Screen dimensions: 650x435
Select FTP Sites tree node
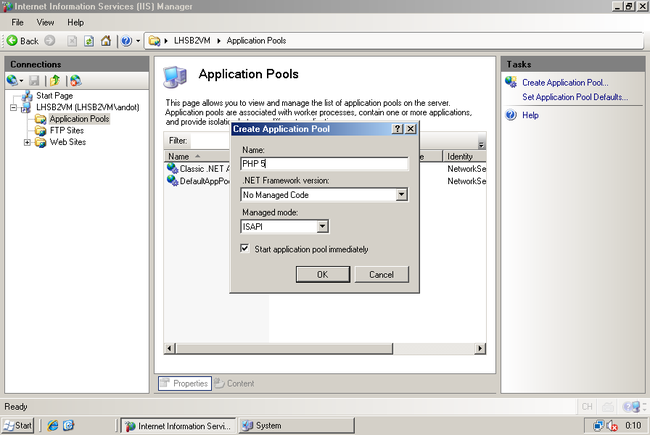pyautogui.click(x=67, y=130)
